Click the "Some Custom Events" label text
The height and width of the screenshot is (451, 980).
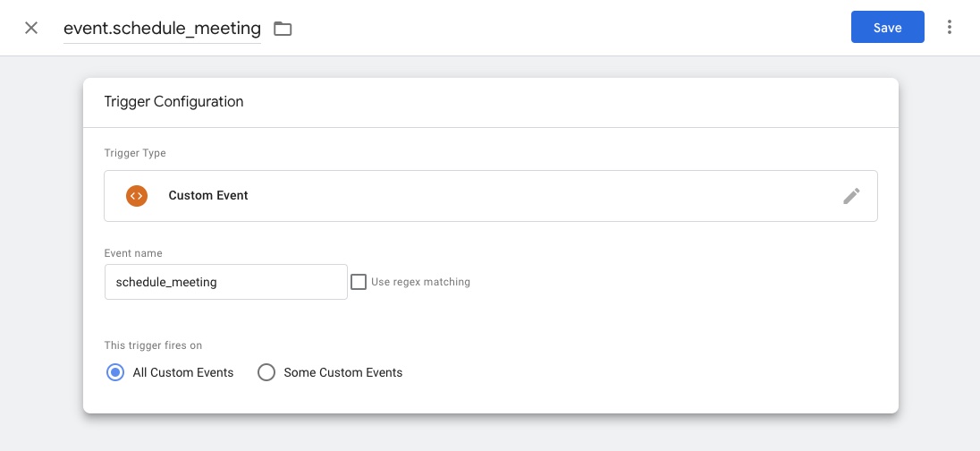[x=343, y=372]
